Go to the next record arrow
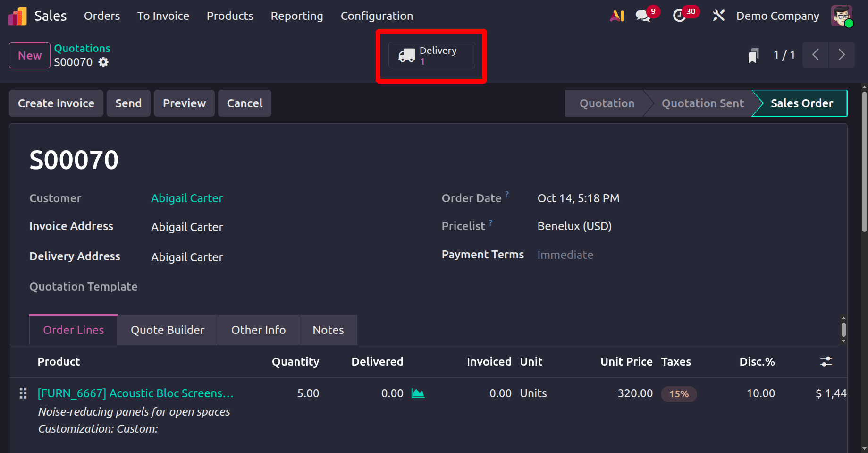Image resolution: width=868 pixels, height=453 pixels. coord(842,55)
